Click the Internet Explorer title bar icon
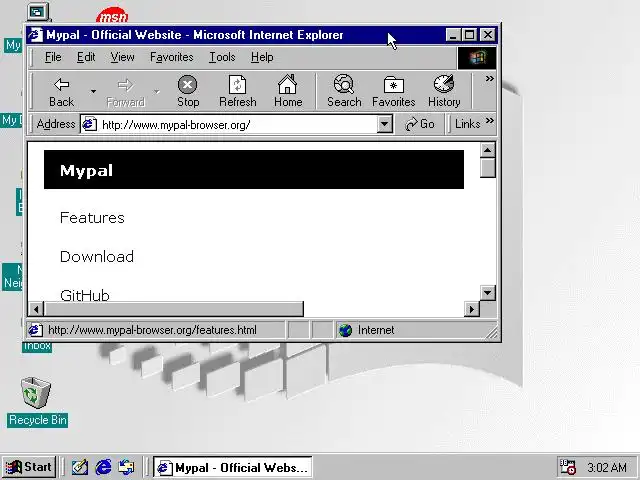The image size is (640, 480). (x=36, y=35)
